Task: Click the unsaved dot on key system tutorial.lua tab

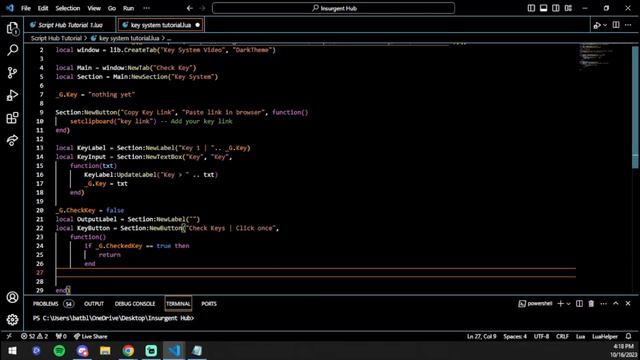Action: (198, 25)
